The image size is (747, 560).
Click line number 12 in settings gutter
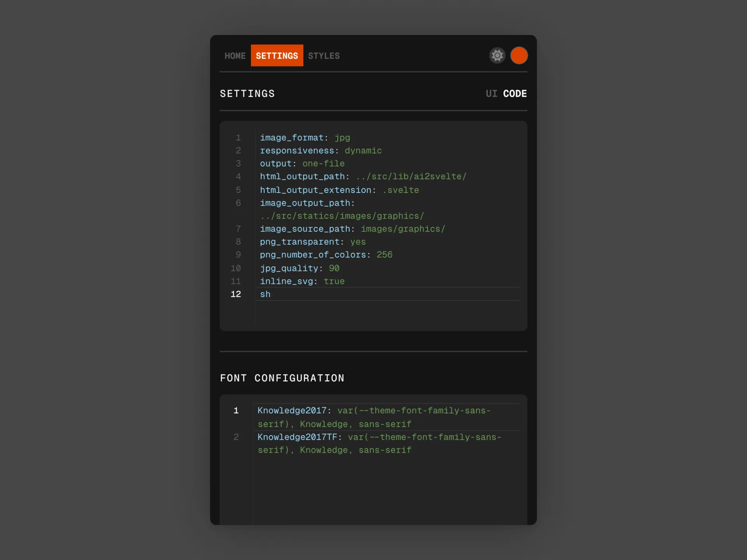tap(236, 294)
